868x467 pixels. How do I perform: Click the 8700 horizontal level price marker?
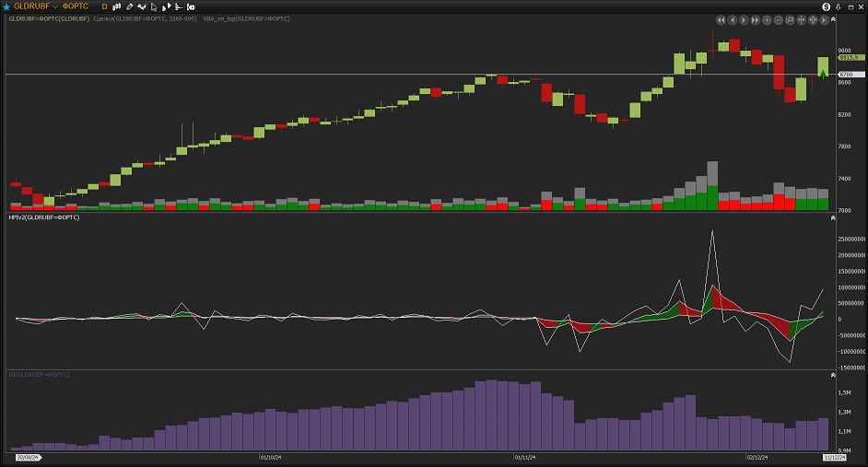point(846,74)
